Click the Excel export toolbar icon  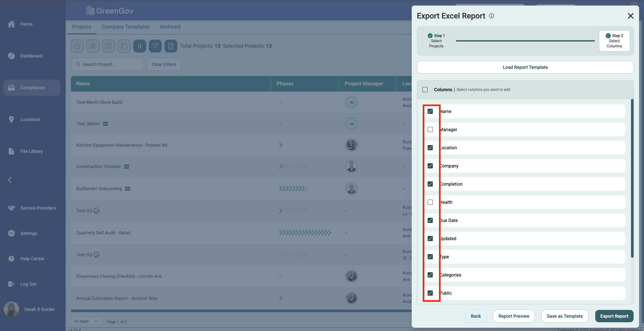[x=171, y=46]
